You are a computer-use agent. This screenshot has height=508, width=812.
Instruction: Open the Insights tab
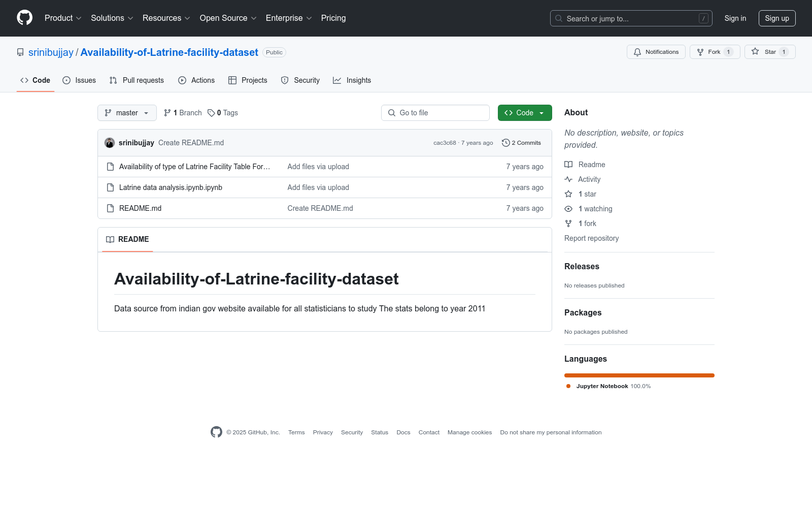click(352, 80)
